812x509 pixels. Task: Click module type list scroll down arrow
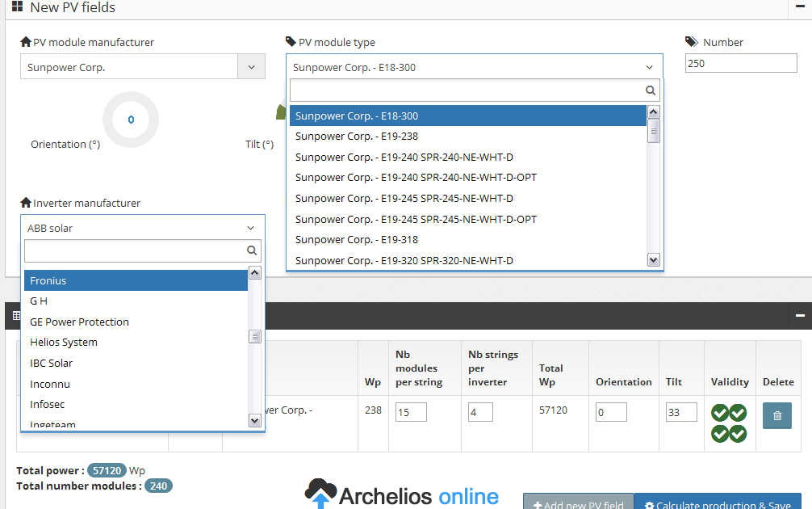(x=654, y=259)
